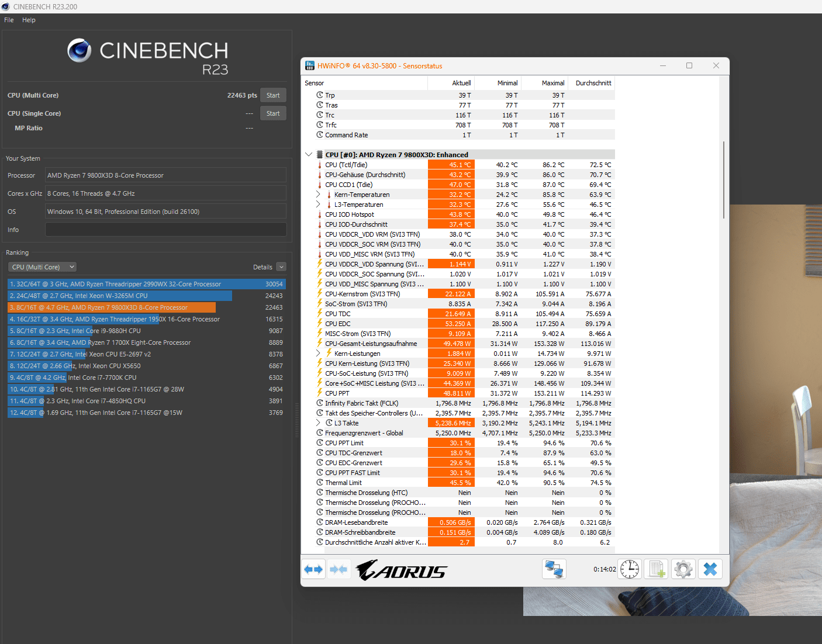Click the OS field showing Windows 10 Professional

[166, 212]
